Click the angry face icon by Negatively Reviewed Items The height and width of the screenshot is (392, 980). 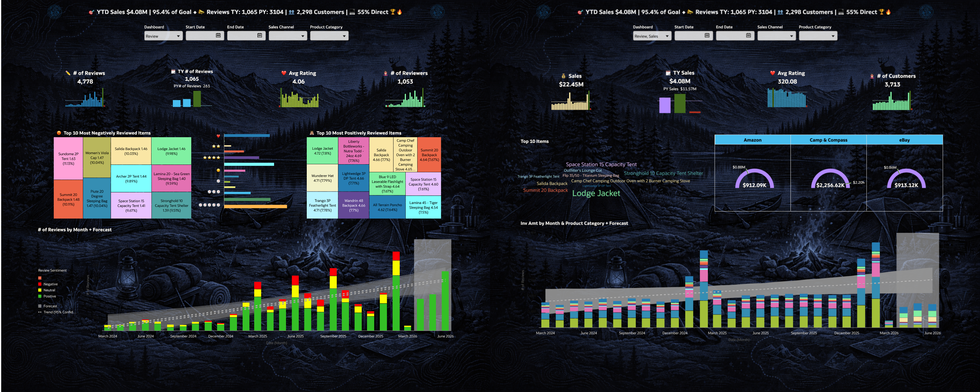click(x=59, y=133)
